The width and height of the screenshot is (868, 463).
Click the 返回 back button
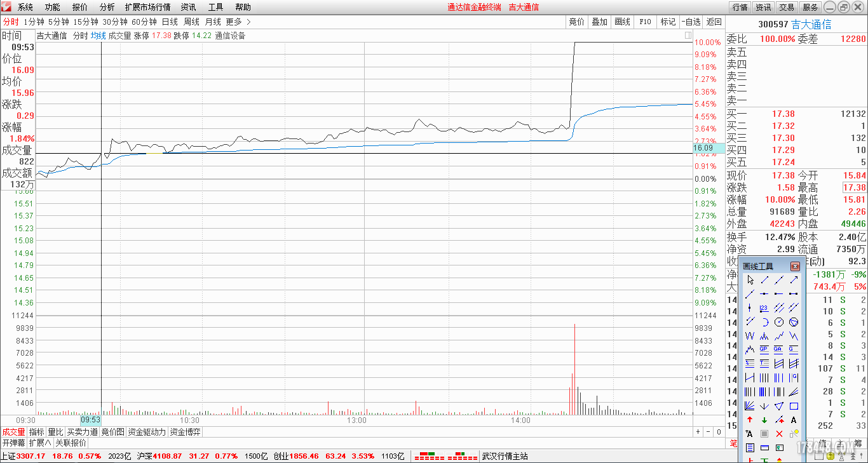[x=714, y=22]
